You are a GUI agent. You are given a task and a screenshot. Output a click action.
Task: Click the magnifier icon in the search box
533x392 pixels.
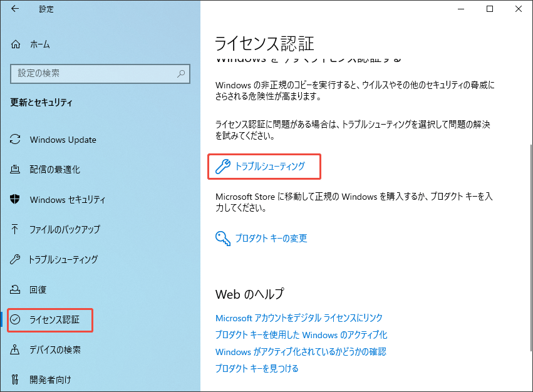point(181,73)
